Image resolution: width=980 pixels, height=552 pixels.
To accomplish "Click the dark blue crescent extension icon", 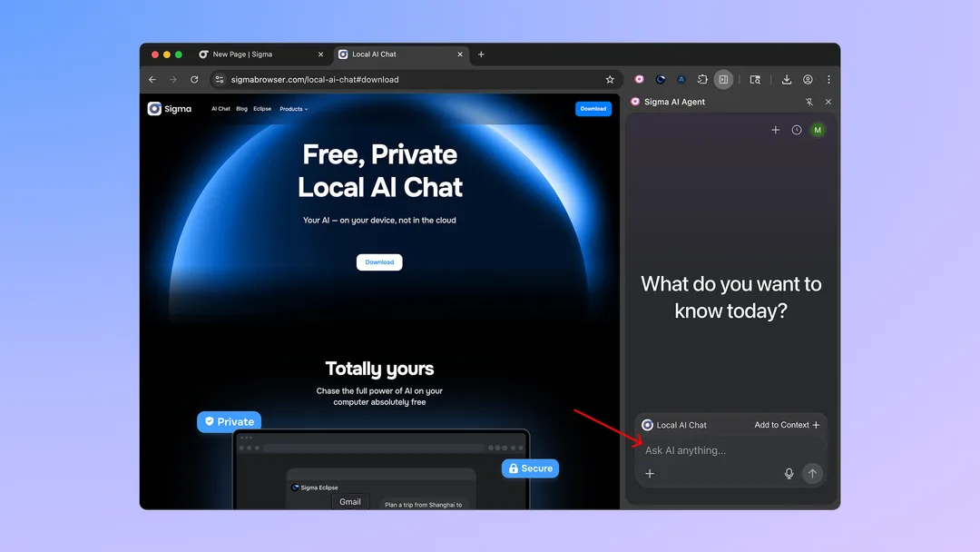I will point(661,79).
